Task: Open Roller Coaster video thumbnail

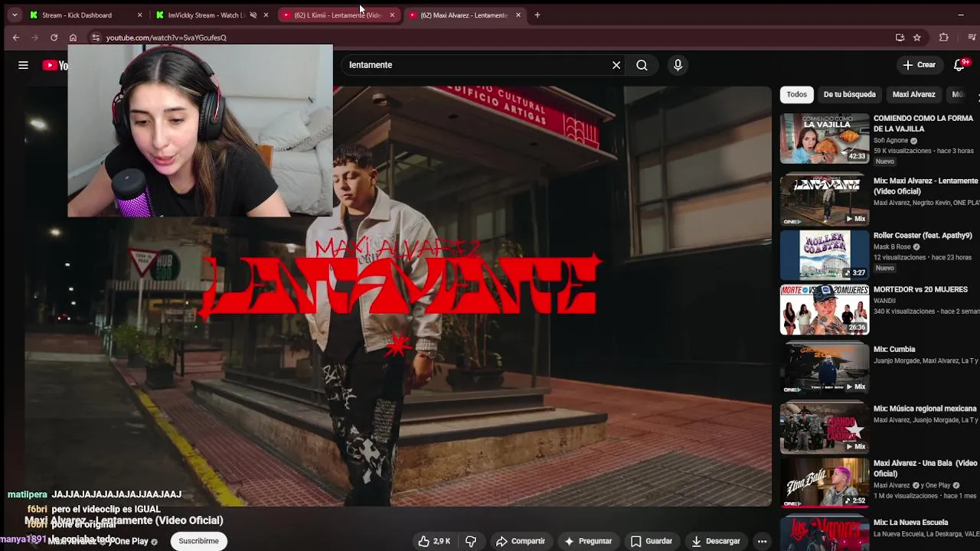Action: [x=825, y=256]
